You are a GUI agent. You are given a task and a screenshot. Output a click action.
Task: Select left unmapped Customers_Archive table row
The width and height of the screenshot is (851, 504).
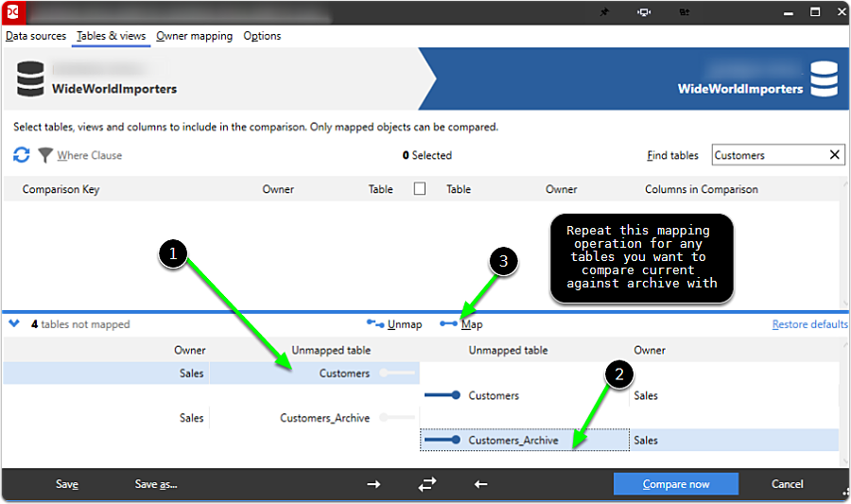[212, 418]
